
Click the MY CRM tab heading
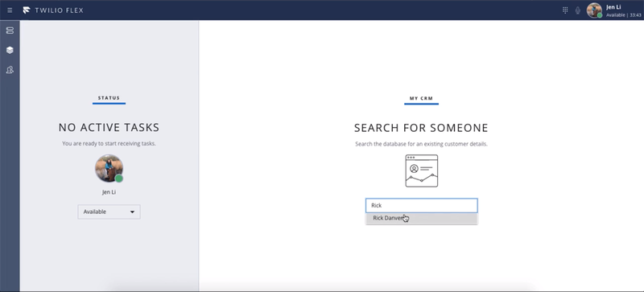(x=421, y=99)
